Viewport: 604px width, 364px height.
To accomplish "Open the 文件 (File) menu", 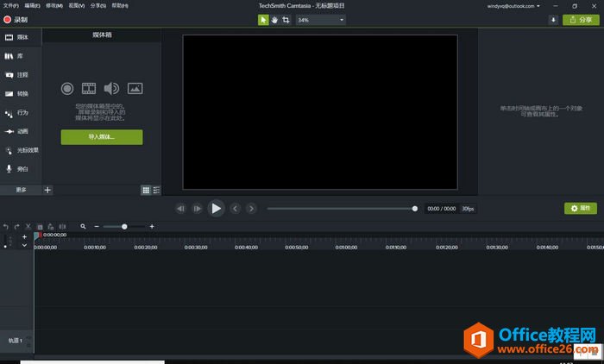I will coord(10,5).
